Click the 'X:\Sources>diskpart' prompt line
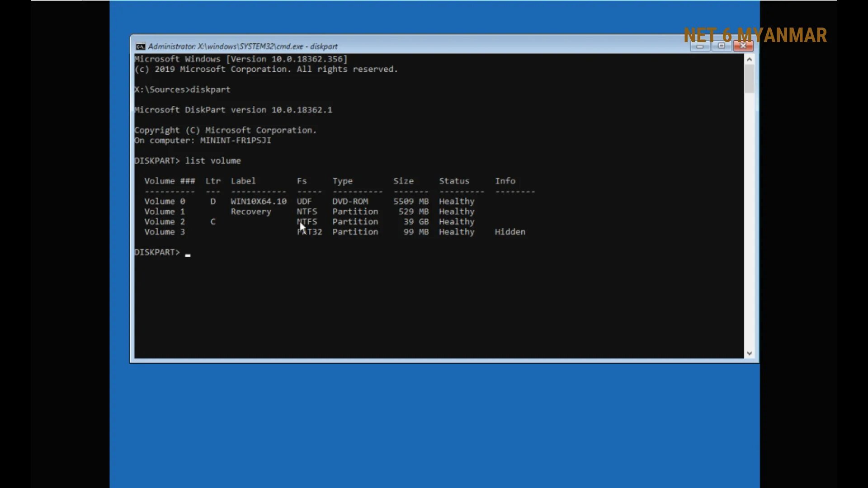The width and height of the screenshot is (868, 488). (x=182, y=89)
